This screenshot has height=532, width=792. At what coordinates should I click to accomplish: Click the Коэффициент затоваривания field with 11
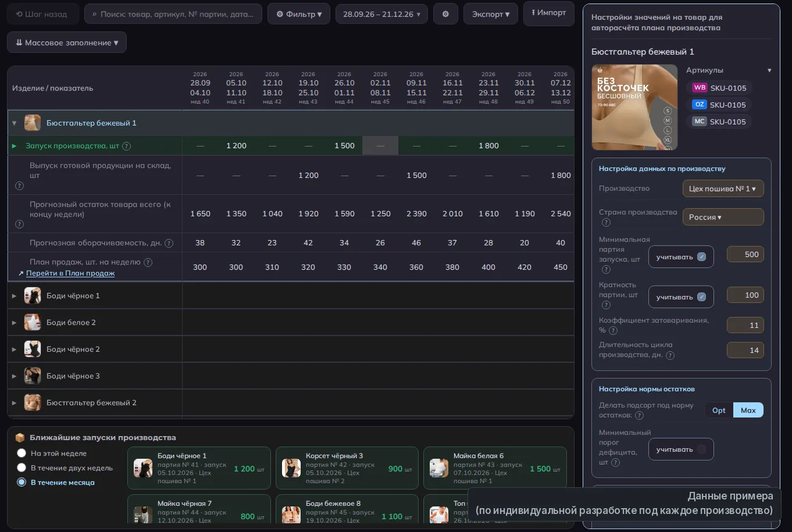click(x=745, y=325)
